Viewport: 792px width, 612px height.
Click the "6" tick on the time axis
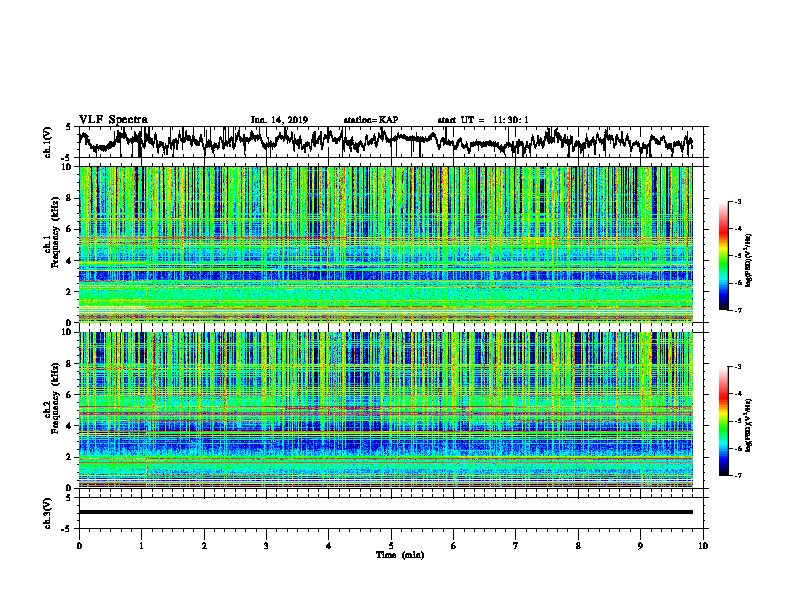tap(454, 546)
